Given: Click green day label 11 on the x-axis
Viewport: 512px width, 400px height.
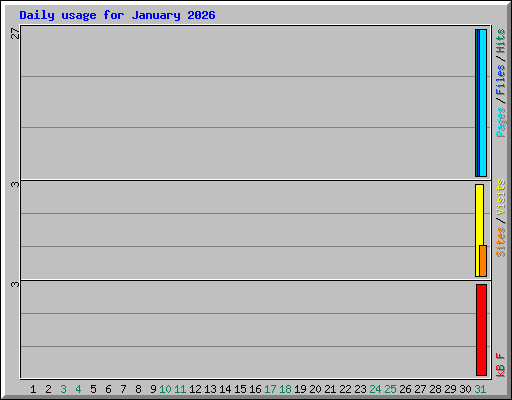Looking at the screenshot, I should (x=180, y=389).
